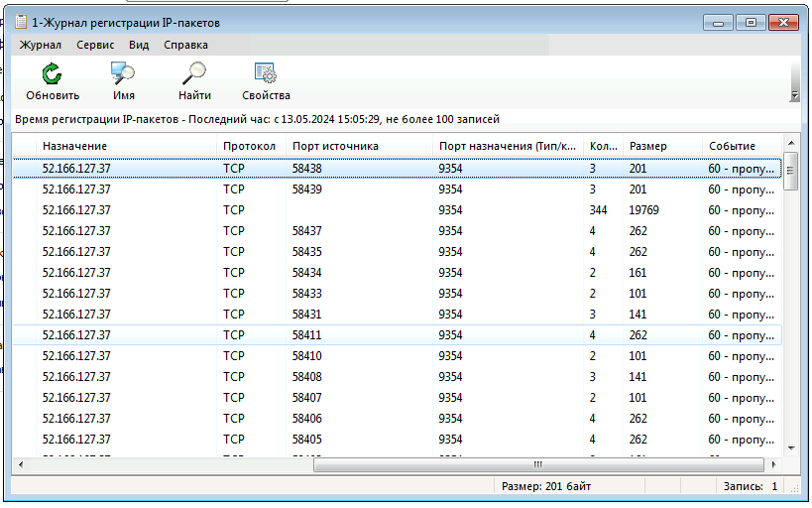Sort by Порт назначения column header
812x508 pixels.
point(508,146)
